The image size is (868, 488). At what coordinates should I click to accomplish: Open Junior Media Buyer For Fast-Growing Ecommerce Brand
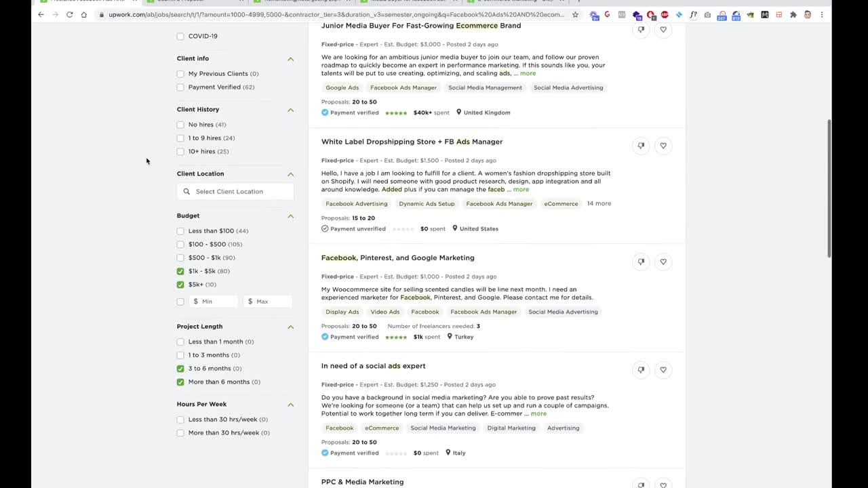(x=421, y=26)
